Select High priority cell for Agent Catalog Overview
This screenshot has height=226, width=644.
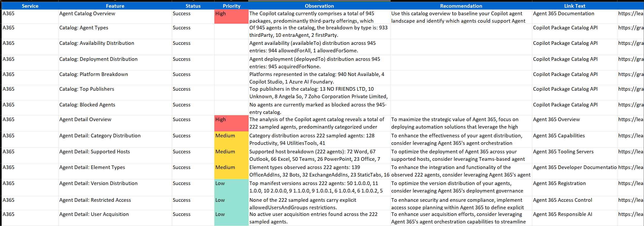(231, 17)
